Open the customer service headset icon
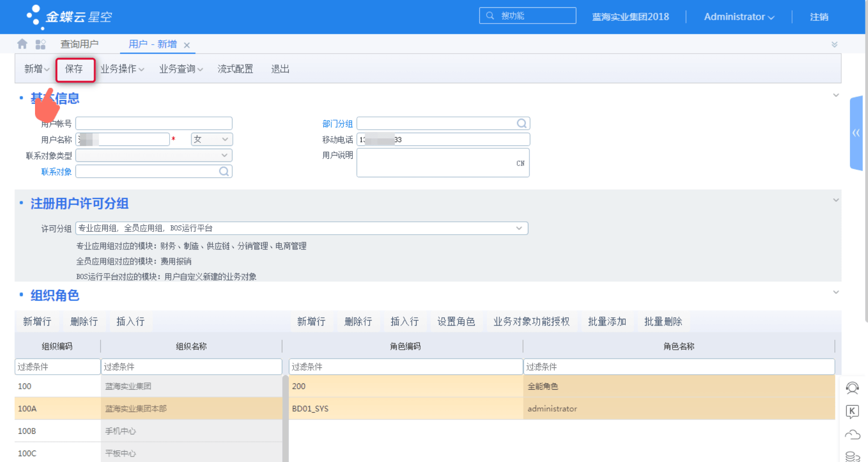Screen dimensions: 868x462 click(853, 388)
